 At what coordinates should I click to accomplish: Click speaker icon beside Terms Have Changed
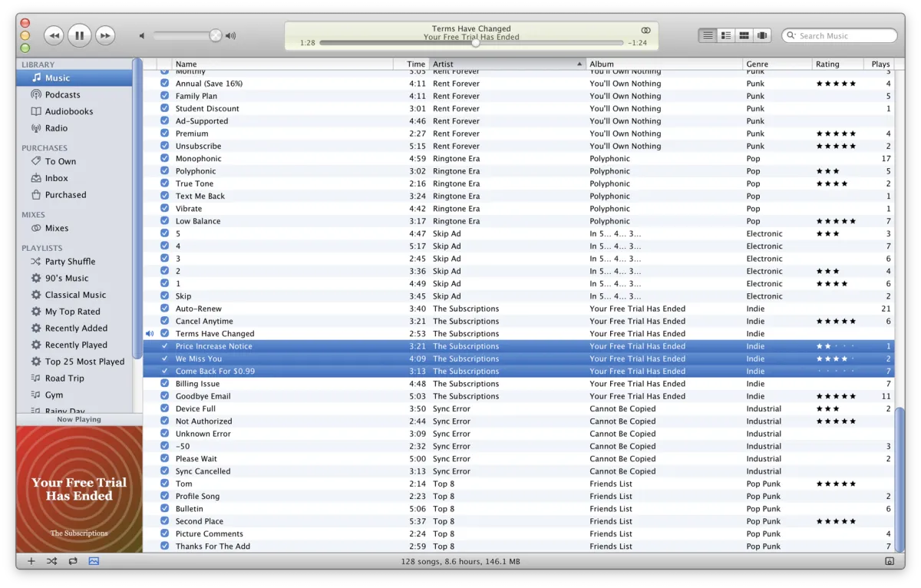tap(150, 334)
